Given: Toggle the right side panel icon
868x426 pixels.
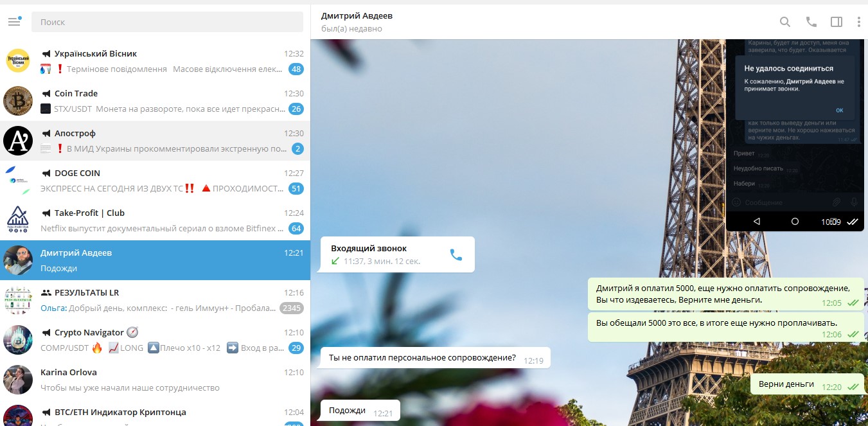Looking at the screenshot, I should click(x=836, y=22).
